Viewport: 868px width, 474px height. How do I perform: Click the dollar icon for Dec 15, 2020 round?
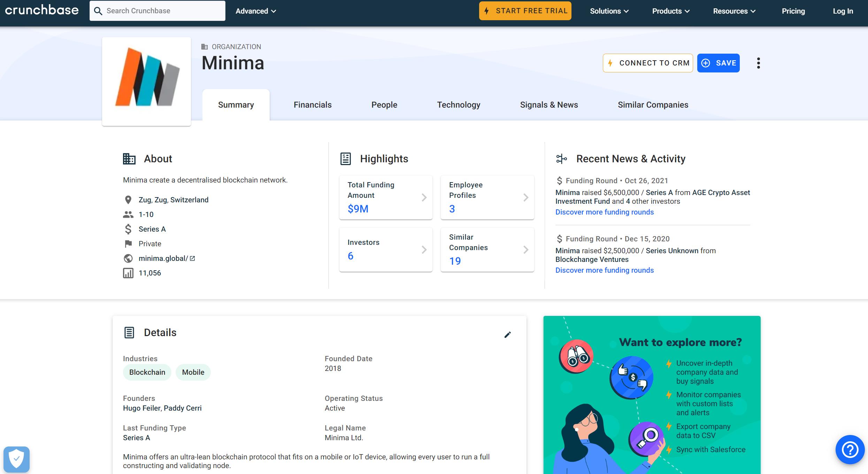coord(559,239)
